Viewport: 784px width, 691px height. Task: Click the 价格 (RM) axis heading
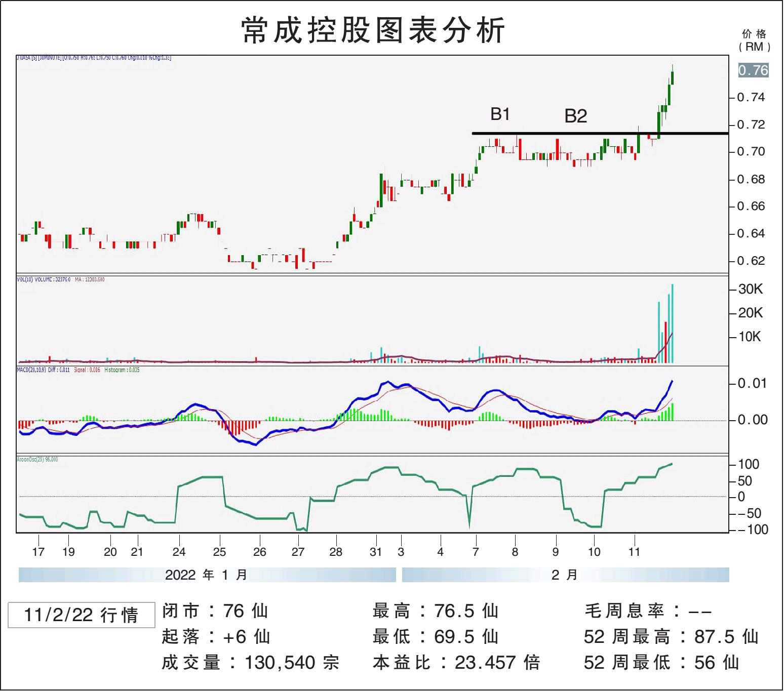[x=754, y=40]
